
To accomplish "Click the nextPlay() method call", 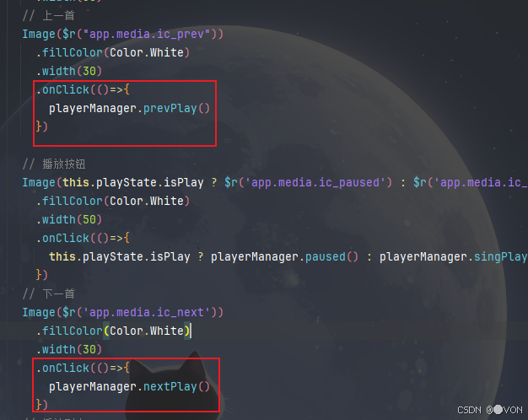I will 176,386.
